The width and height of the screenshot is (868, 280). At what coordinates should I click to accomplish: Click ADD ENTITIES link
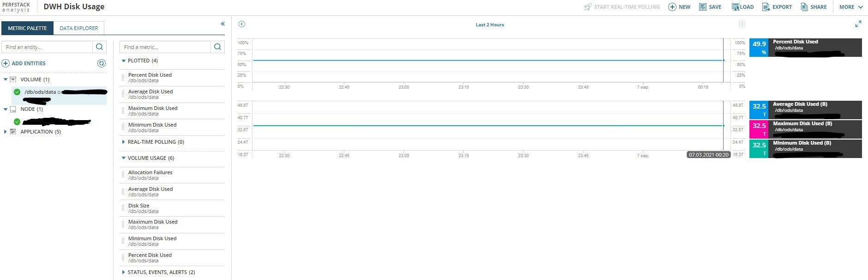pyautogui.click(x=29, y=63)
